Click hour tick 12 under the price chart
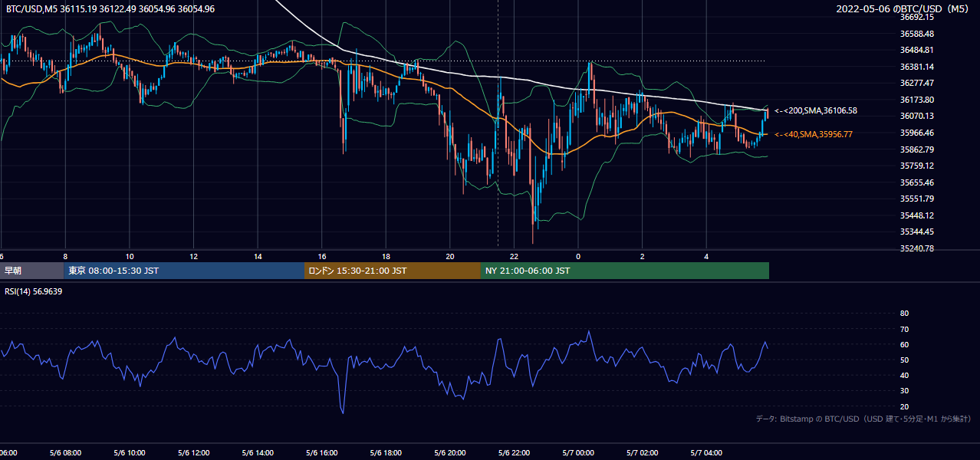The width and height of the screenshot is (980, 460). coord(194,256)
